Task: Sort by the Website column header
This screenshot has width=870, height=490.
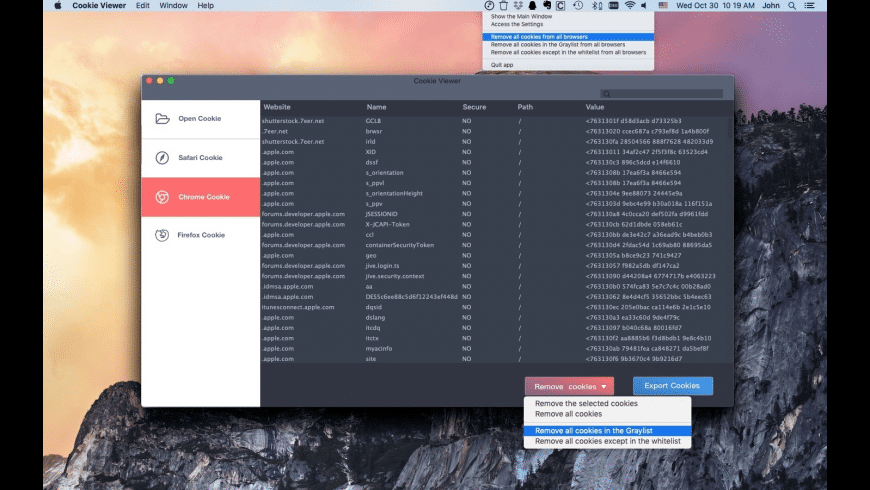Action: click(x=277, y=107)
